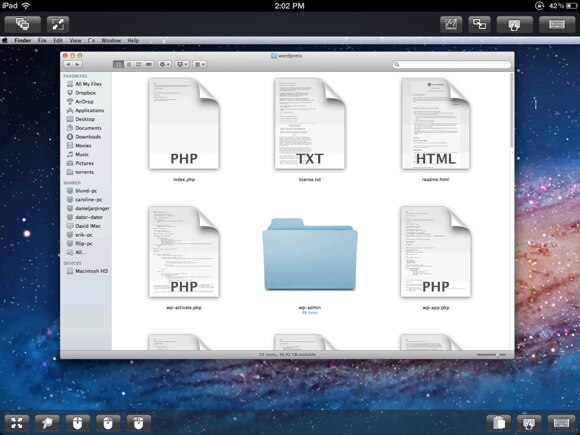Viewport: 580px width, 435px height.
Task: Select All My Files in sidebar
Action: tap(88, 84)
